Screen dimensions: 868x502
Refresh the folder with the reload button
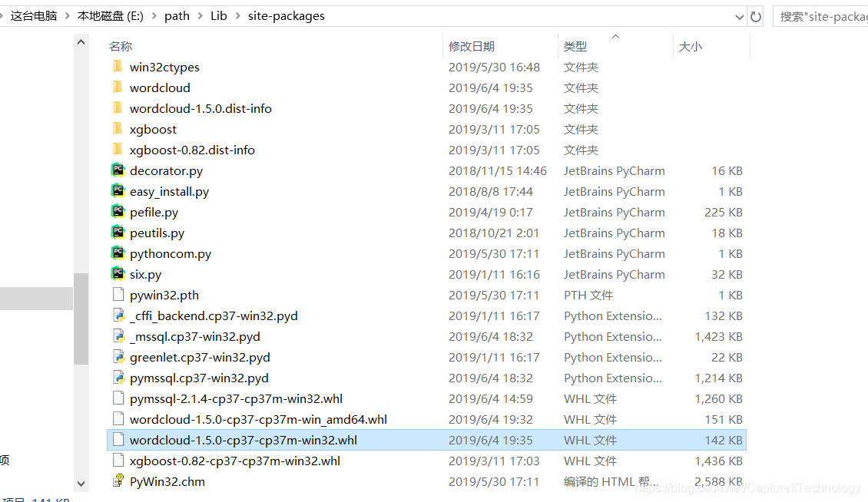pyautogui.click(x=756, y=17)
